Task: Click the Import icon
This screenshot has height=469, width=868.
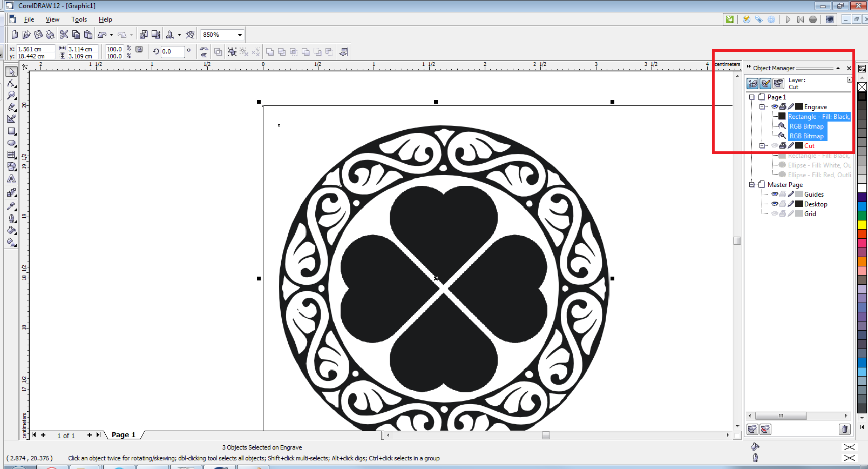Action: [144, 35]
